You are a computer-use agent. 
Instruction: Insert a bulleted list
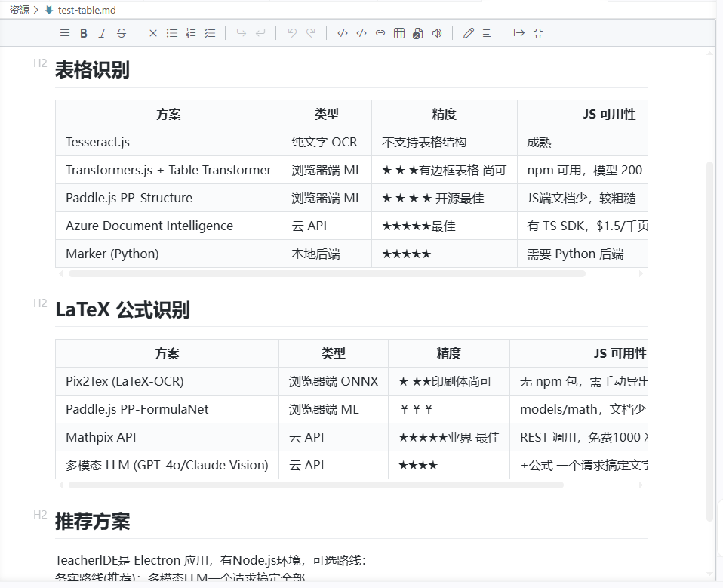(x=172, y=33)
